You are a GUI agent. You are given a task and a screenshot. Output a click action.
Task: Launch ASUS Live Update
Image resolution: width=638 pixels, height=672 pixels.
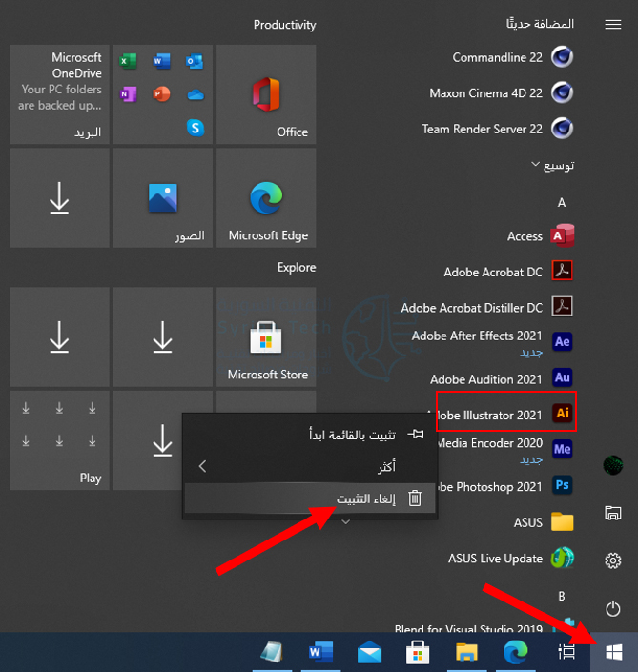511,558
